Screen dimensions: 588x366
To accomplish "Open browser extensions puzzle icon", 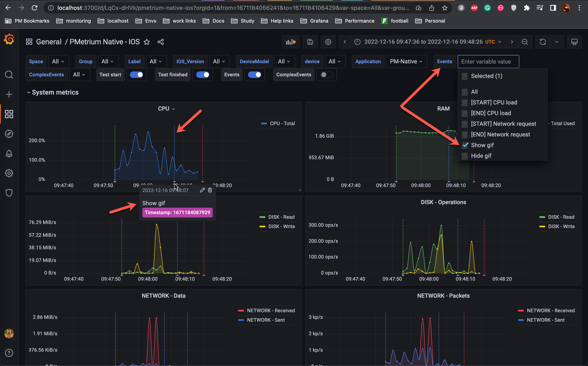I will click(x=527, y=8).
